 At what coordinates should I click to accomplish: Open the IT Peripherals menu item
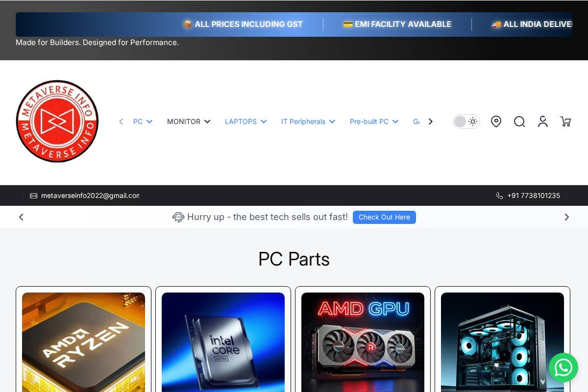click(303, 122)
